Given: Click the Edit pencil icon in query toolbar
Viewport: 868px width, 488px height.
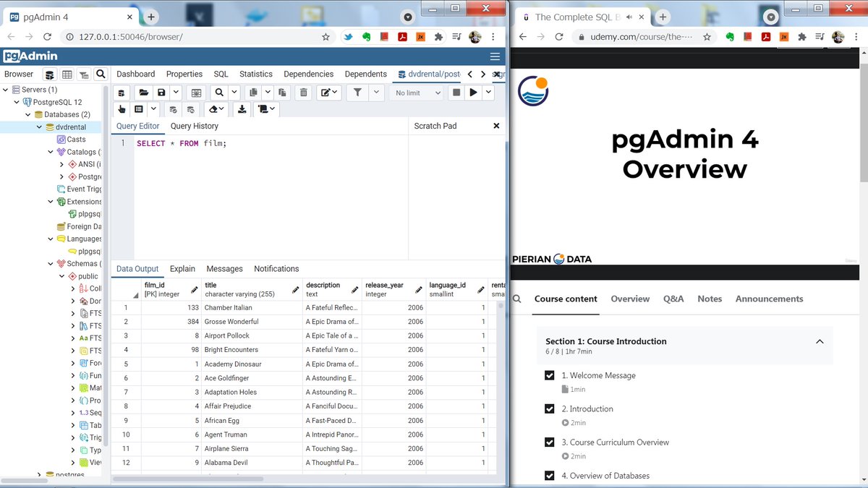Looking at the screenshot, I should tap(325, 93).
